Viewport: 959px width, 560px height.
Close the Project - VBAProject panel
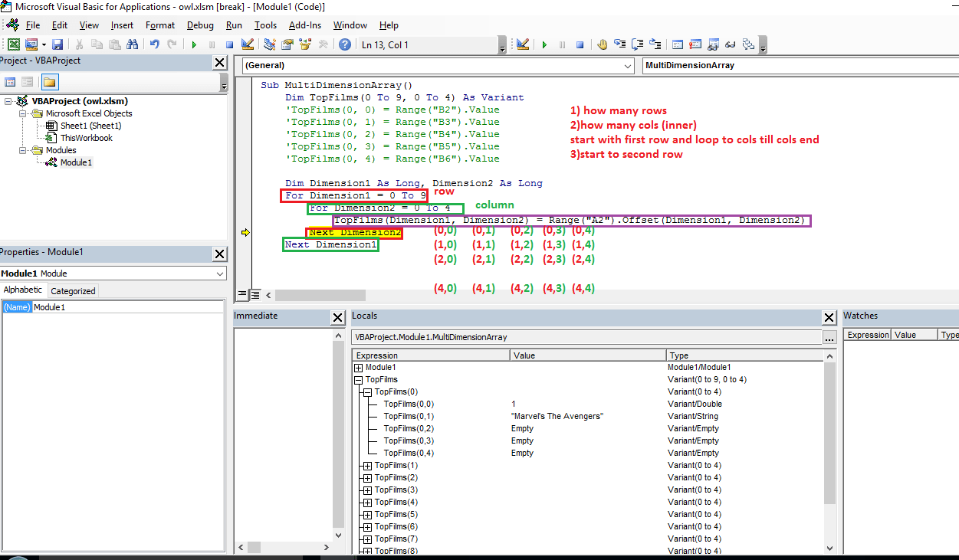[220, 63]
